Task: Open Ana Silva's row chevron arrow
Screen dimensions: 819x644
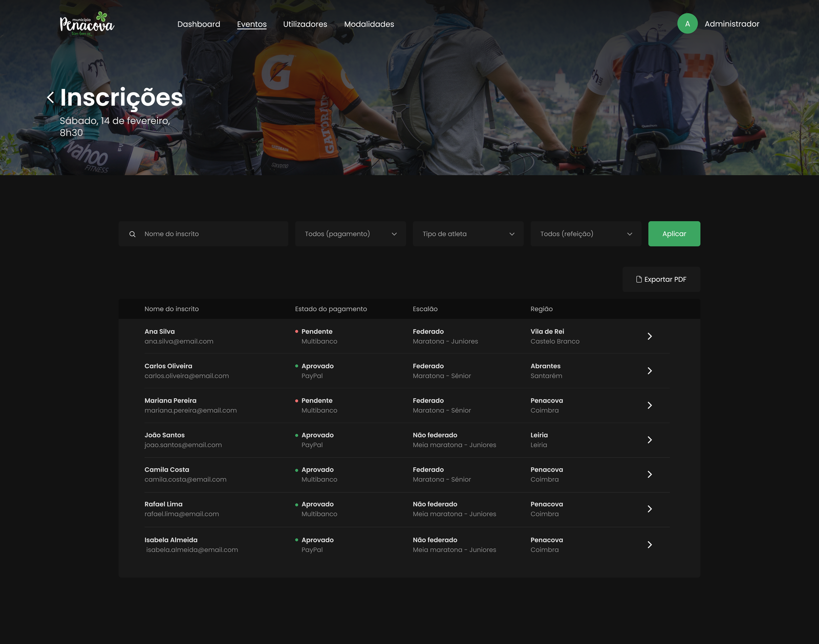Action: click(x=649, y=336)
